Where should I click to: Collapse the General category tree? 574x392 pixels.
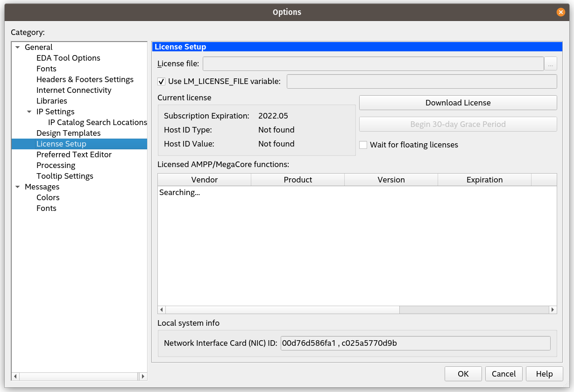17,47
